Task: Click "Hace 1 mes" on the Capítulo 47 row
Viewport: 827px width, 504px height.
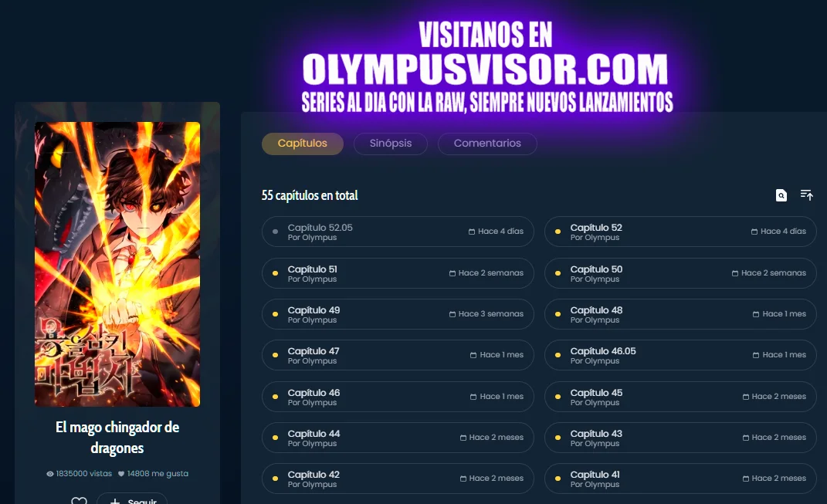Action: pyautogui.click(x=502, y=355)
